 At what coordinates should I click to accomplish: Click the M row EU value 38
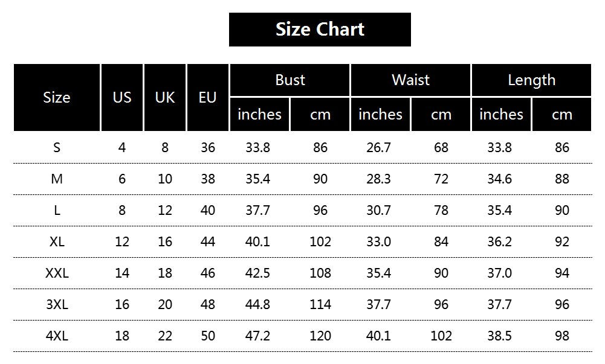(207, 179)
